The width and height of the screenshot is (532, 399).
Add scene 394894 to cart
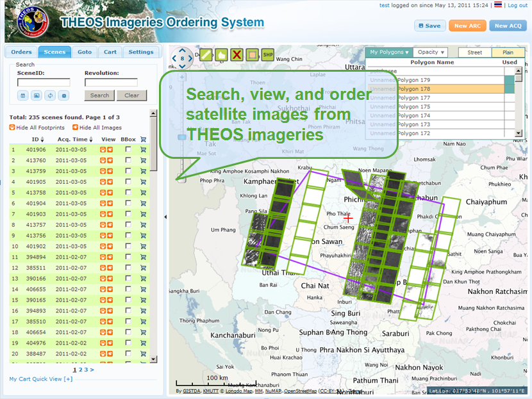point(143,257)
